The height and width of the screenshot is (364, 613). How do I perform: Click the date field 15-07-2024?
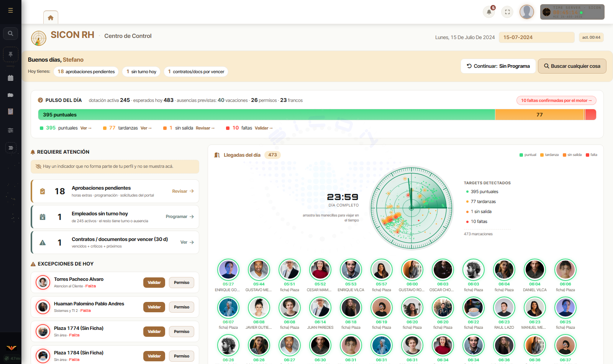536,37
